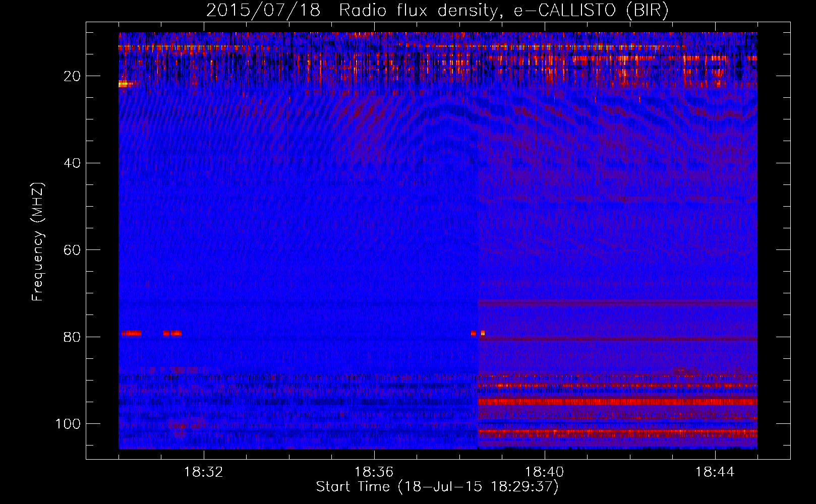Click the 20 MHz frequency tick label
The image size is (816, 504).
point(72,76)
